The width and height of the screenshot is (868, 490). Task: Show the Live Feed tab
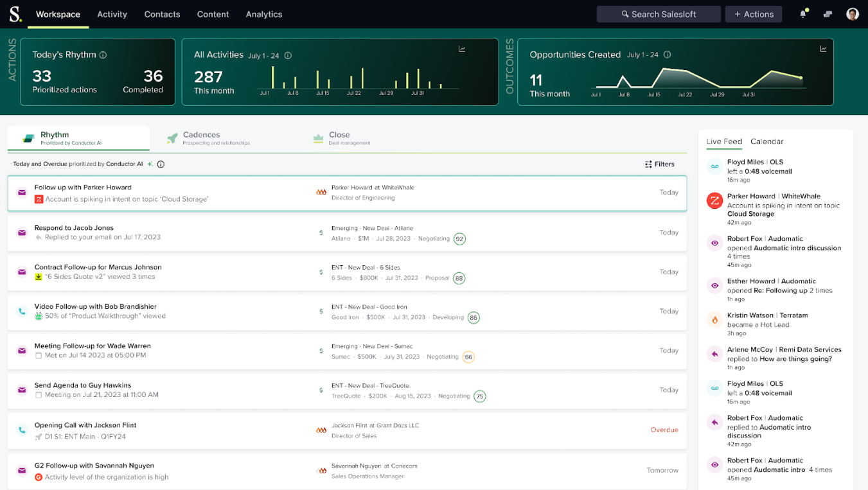point(724,141)
